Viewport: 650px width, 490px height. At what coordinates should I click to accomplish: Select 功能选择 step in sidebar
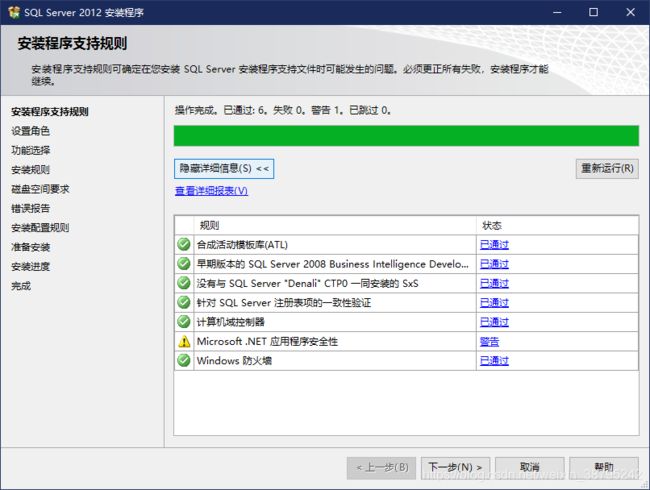tap(30, 150)
